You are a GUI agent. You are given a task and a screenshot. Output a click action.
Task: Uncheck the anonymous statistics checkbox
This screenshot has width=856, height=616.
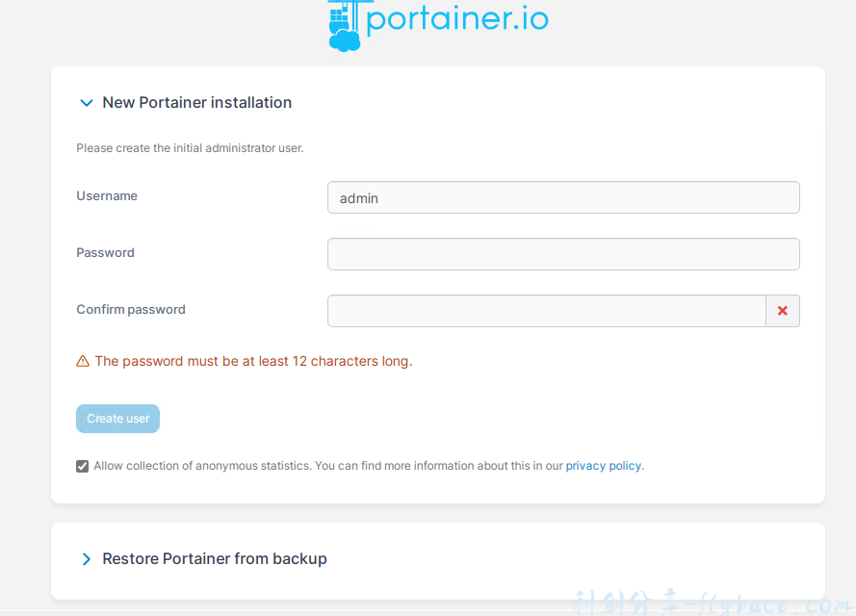pos(83,466)
